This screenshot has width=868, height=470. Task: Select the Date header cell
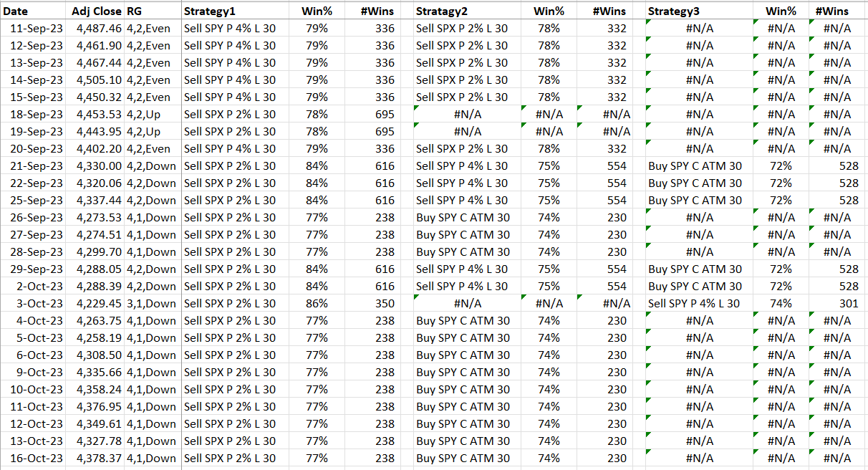click(x=33, y=11)
